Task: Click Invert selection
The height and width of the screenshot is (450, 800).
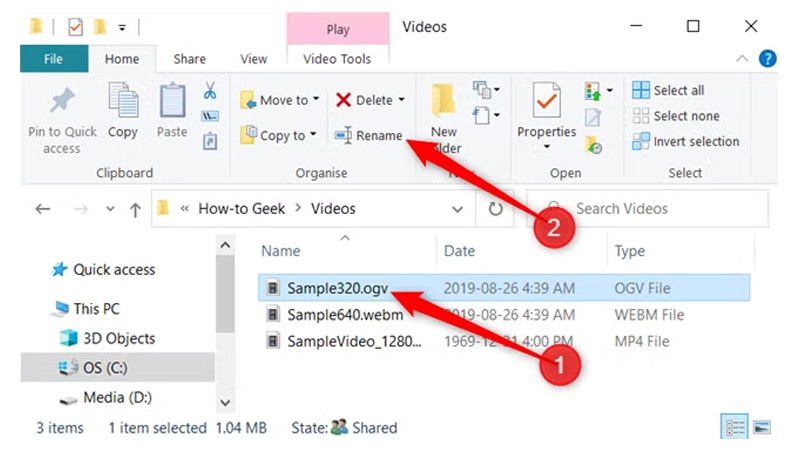Action: [x=686, y=141]
